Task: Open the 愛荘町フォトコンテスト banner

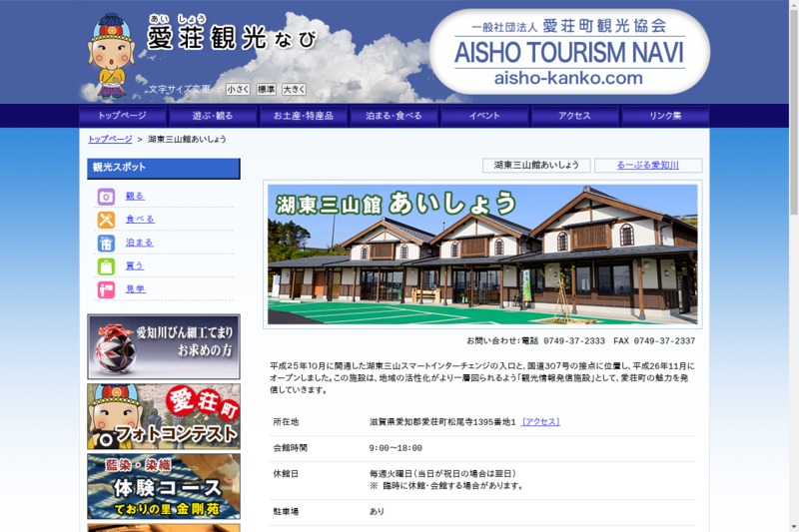Action: click(164, 416)
